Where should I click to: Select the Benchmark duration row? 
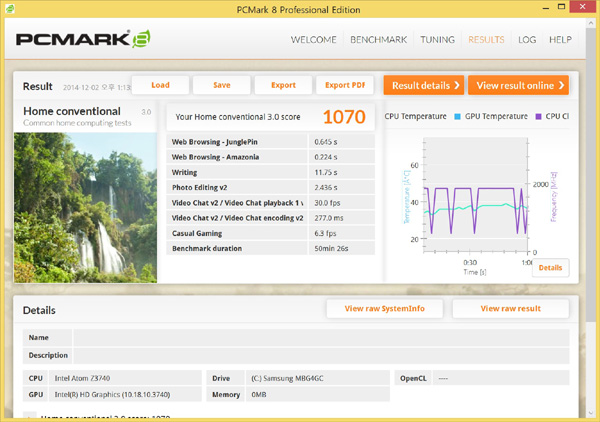click(271, 248)
